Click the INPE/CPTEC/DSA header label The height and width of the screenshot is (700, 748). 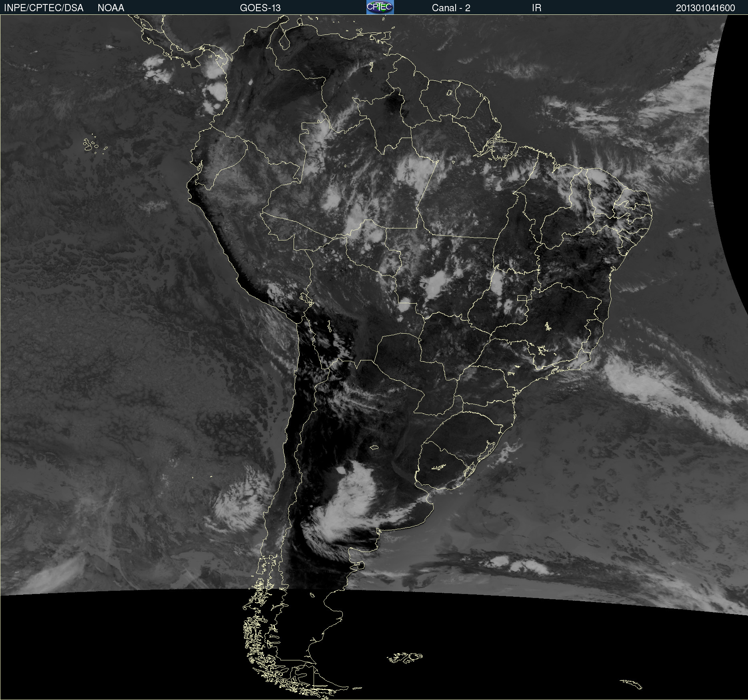coord(44,8)
